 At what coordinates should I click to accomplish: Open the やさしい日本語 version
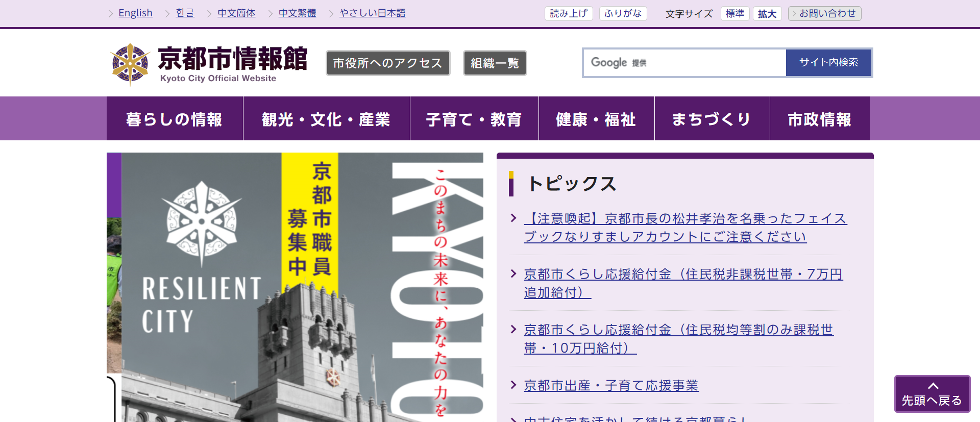(x=373, y=13)
